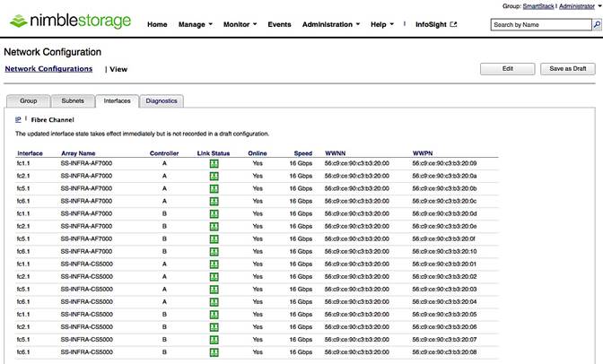Click the Controller column header
The width and height of the screenshot is (603, 364).
pos(164,153)
